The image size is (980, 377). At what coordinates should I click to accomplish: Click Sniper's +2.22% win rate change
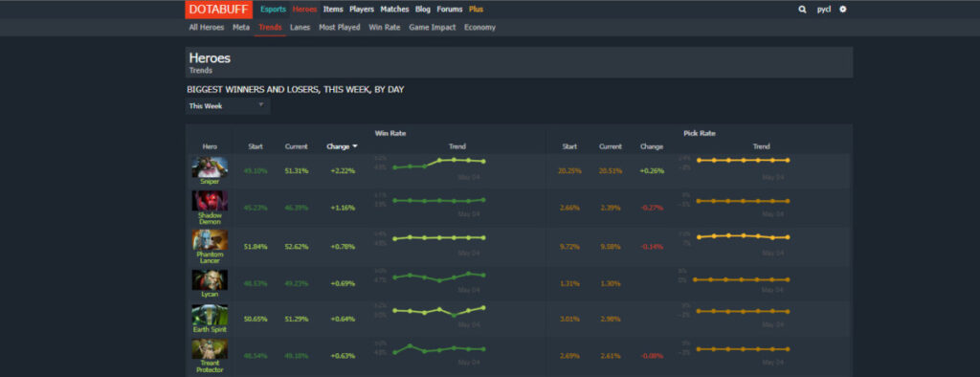point(344,171)
